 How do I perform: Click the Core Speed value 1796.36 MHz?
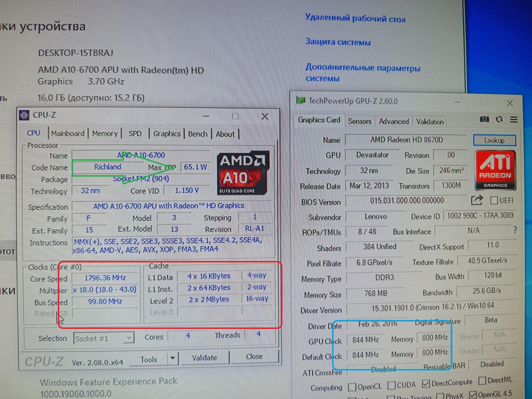[x=105, y=278]
